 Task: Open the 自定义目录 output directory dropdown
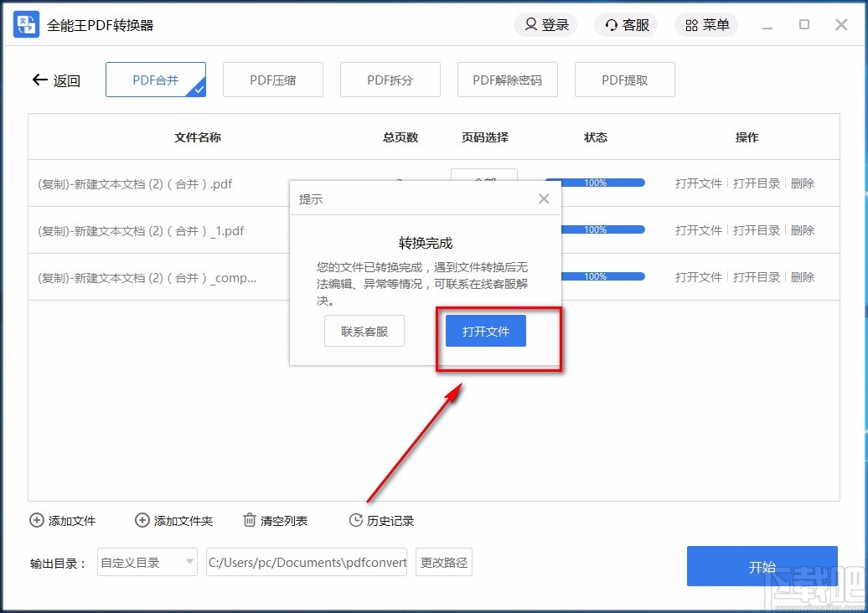pyautogui.click(x=147, y=562)
